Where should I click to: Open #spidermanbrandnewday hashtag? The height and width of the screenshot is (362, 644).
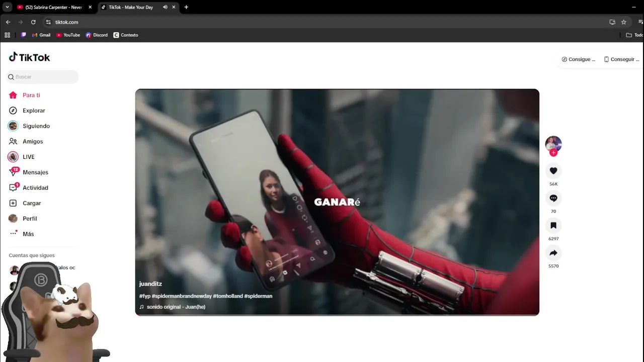coord(182,296)
